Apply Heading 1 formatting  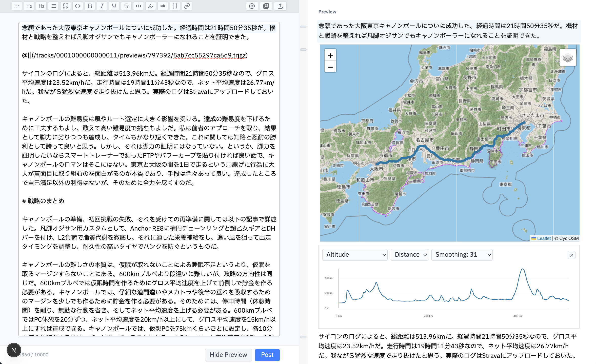coord(17,6)
